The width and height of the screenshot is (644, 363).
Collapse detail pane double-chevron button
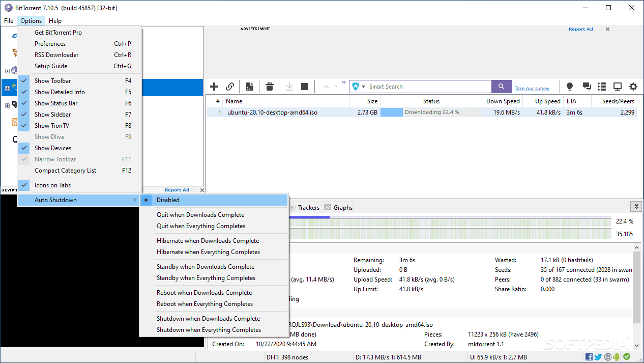[x=635, y=206]
